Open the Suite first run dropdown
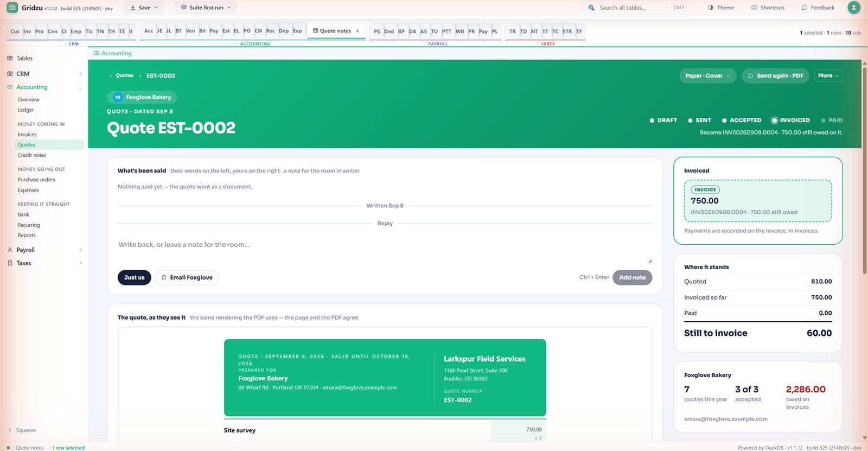The height and width of the screenshot is (451, 868). tap(206, 8)
